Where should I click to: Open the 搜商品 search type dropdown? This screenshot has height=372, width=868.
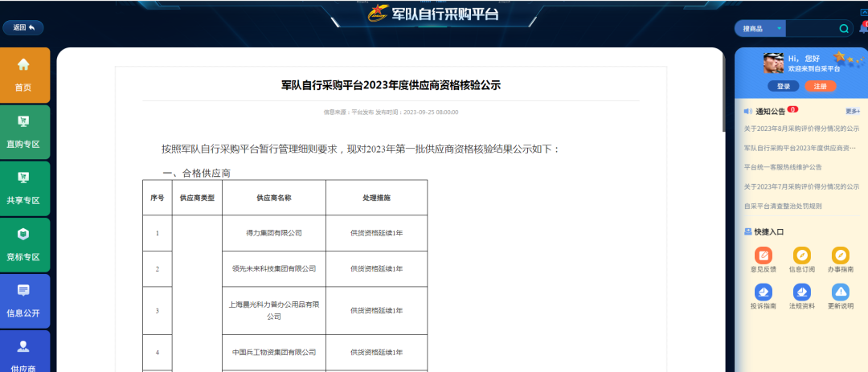760,29
